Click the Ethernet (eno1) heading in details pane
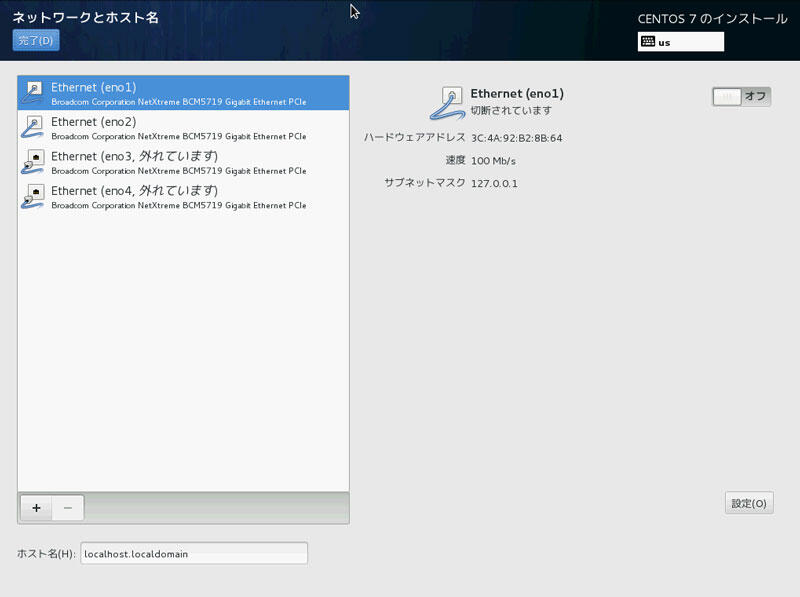Image resolution: width=800 pixels, height=597 pixels. coord(517,93)
